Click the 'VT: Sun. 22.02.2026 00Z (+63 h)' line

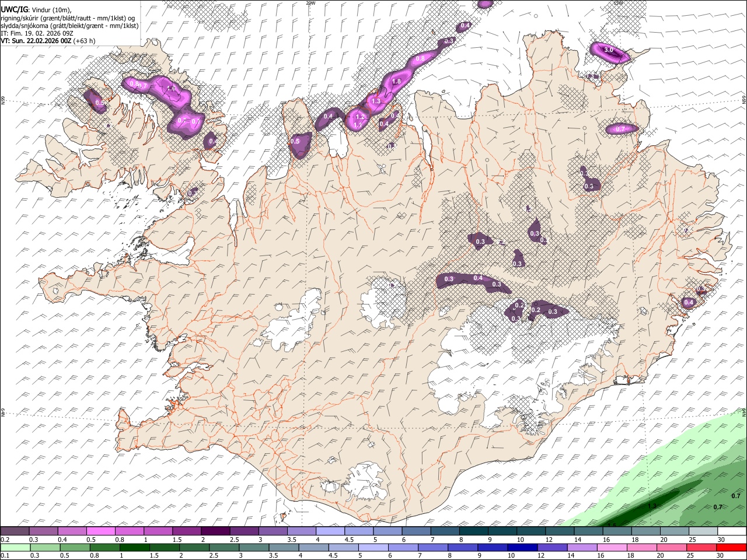click(x=48, y=41)
